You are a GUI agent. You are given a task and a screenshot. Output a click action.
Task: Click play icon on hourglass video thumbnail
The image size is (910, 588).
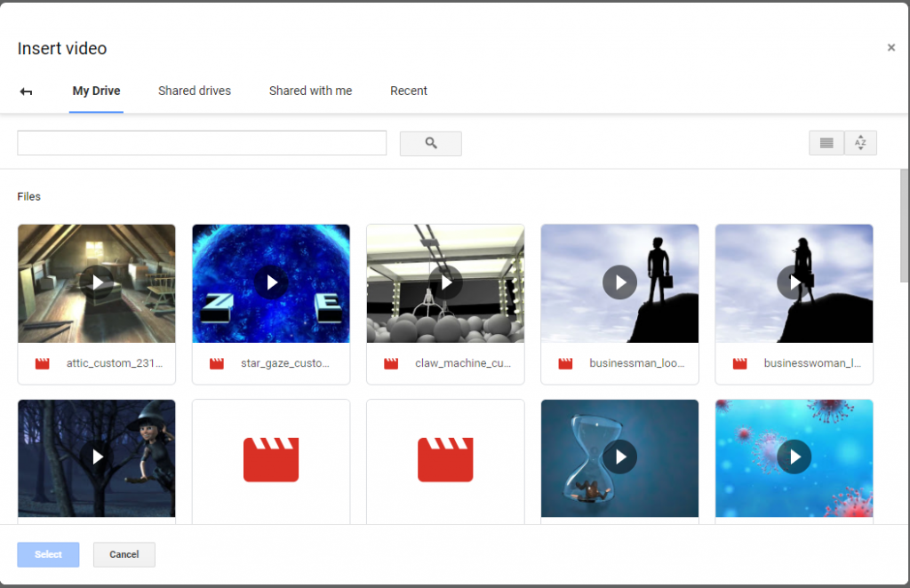[x=619, y=457]
